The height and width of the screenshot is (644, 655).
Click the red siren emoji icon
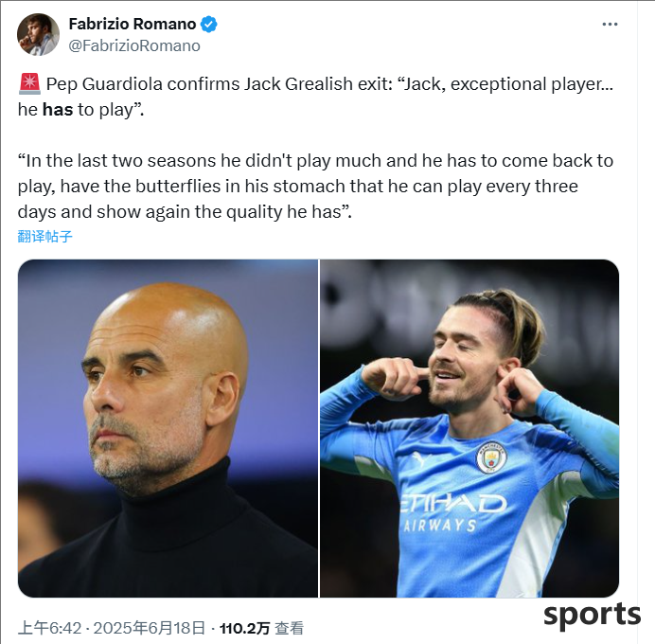29,83
